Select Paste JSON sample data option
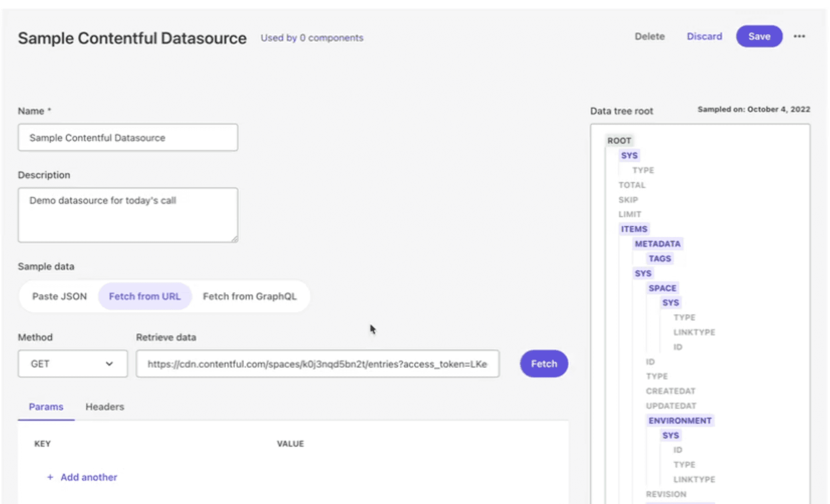This screenshot has width=830, height=504. coord(59,296)
